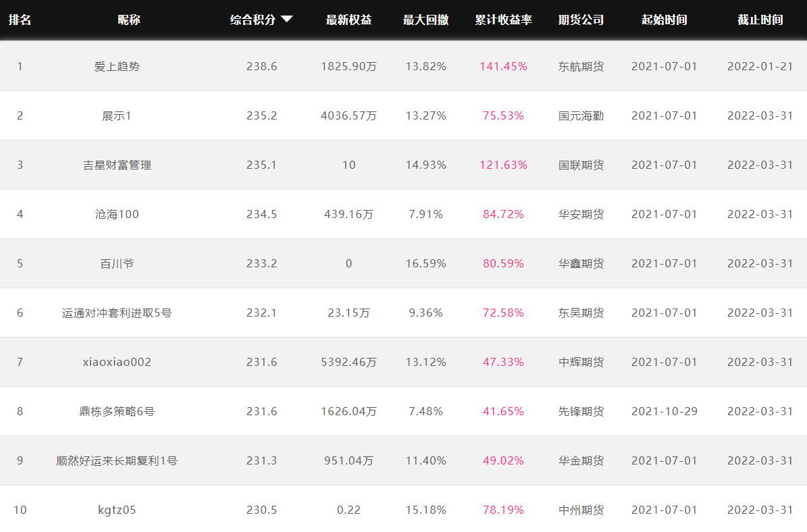Viewport: 807px width, 532px height.
Task: Click the 5392.46万 equity value
Action: point(349,363)
